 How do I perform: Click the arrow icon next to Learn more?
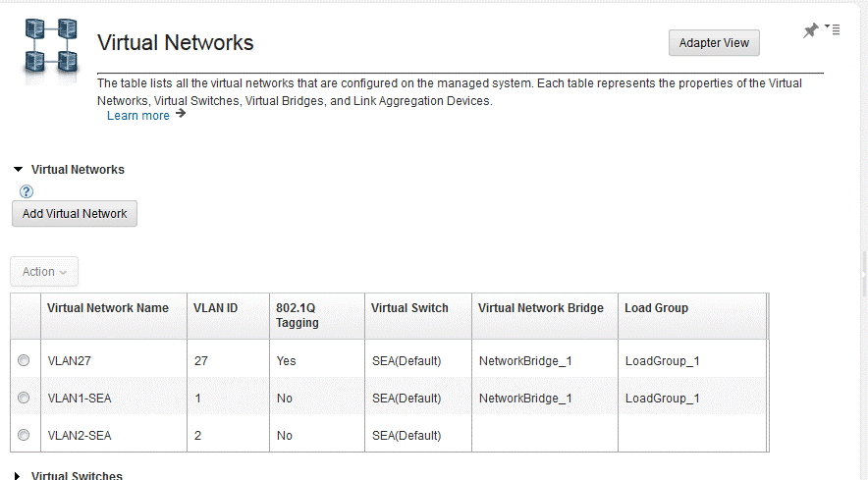pyautogui.click(x=181, y=115)
